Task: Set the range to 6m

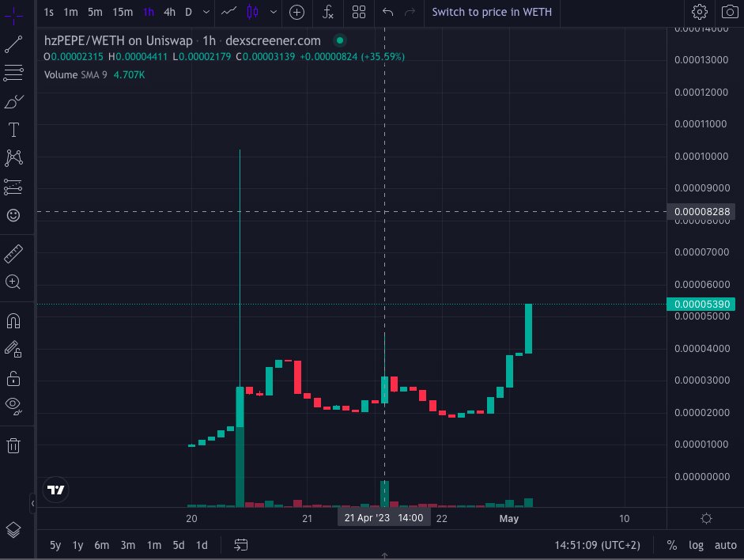Action: click(x=101, y=545)
